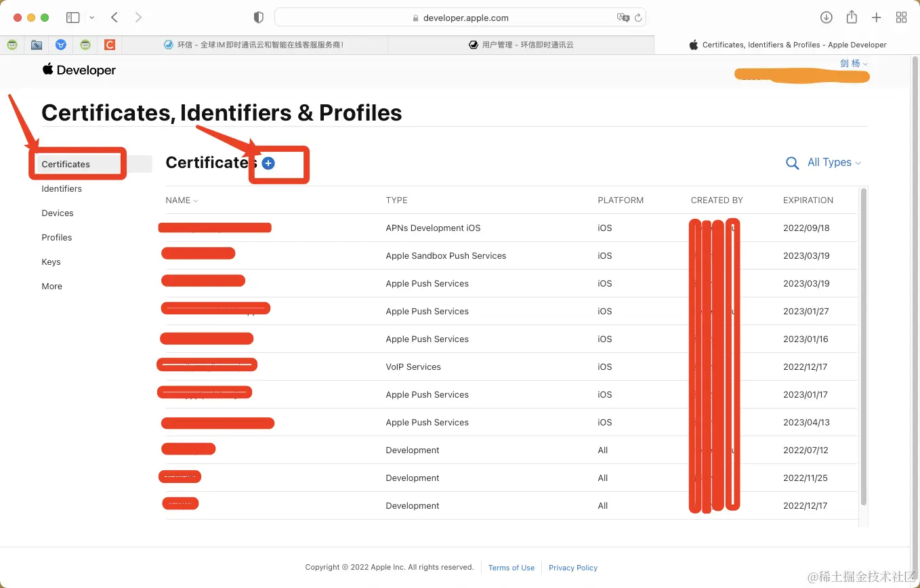This screenshot has height=588, width=920.
Task: Open the blue pinned tab
Action: 61,45
